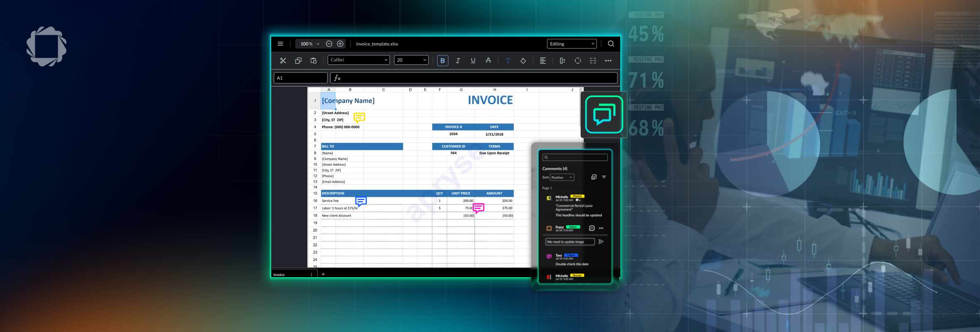Select the [Company Name] cell A1

pos(328,101)
